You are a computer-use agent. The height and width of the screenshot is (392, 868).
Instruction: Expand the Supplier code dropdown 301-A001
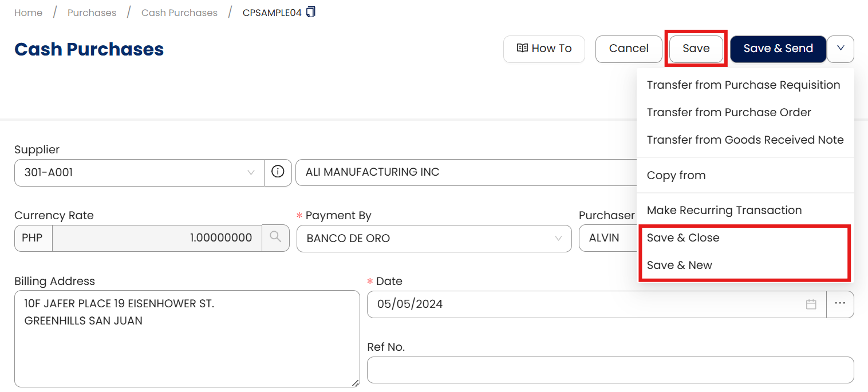[139, 172]
